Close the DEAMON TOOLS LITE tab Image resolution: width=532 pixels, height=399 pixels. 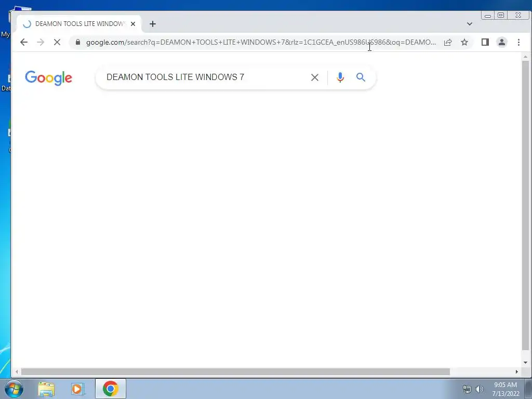pos(133,24)
